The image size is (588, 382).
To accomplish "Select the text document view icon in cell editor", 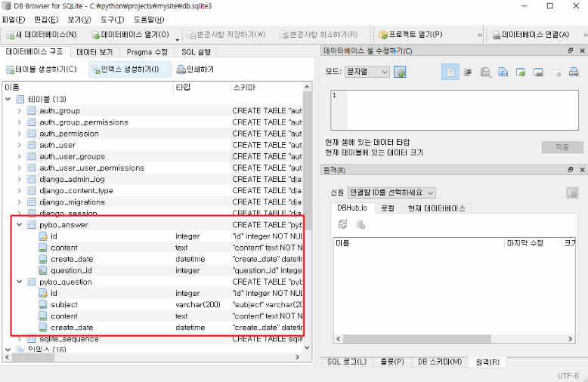I will tap(450, 72).
